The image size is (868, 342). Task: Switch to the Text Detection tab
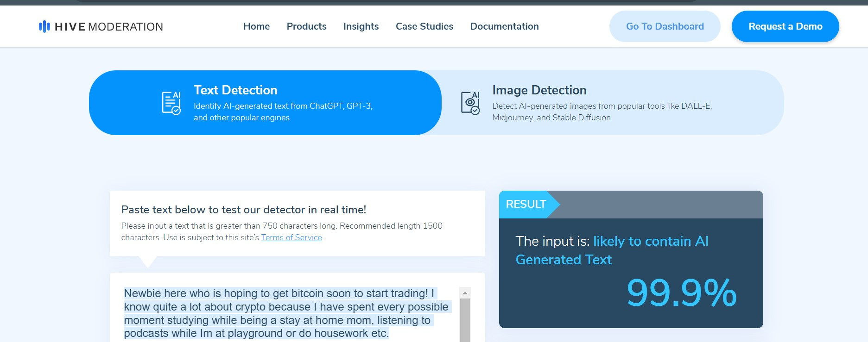tap(265, 103)
